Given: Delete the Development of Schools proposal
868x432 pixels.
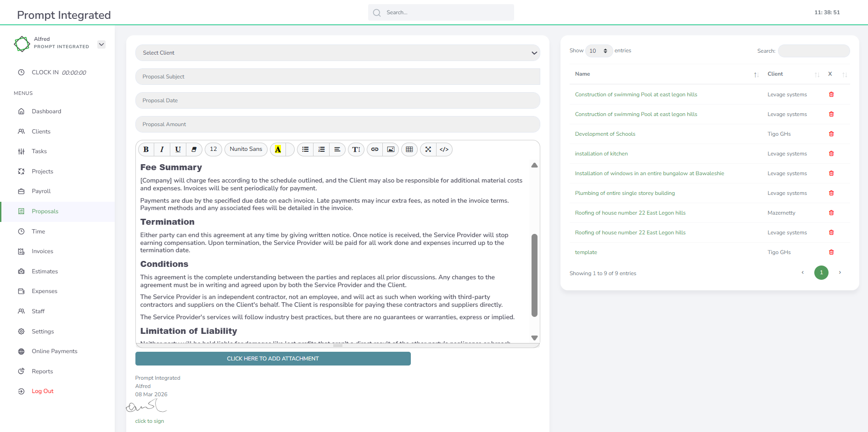Looking at the screenshot, I should tap(831, 134).
